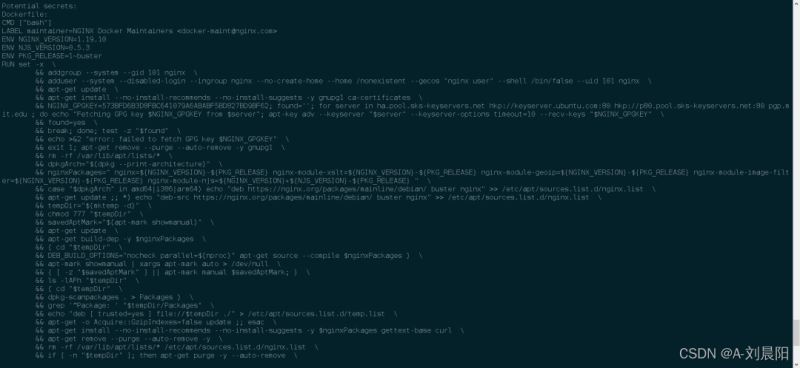Click the "Potential secrets:" heading line

40,6
